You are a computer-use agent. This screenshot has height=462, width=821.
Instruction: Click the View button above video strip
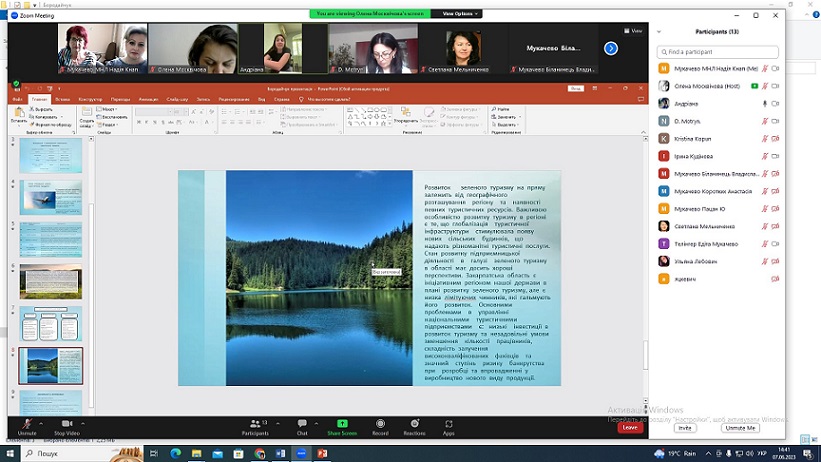(x=634, y=31)
